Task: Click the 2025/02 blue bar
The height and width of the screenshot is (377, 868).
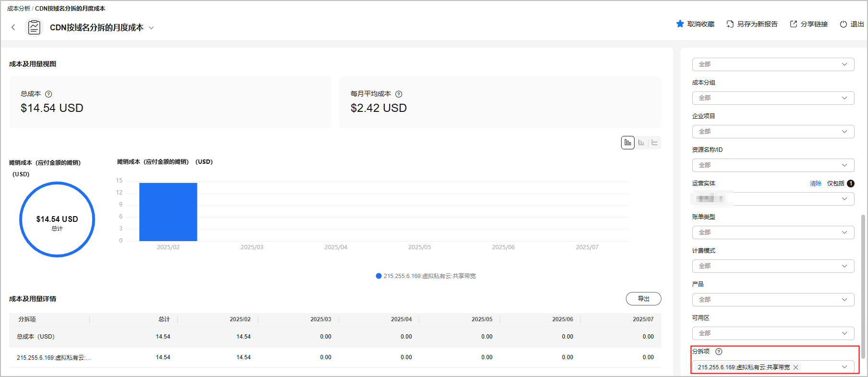Action: click(168, 212)
